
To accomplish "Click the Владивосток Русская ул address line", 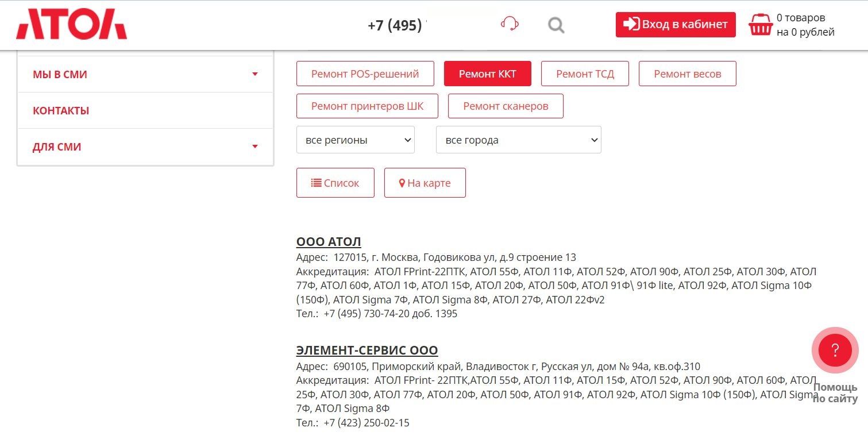I will point(498,367).
